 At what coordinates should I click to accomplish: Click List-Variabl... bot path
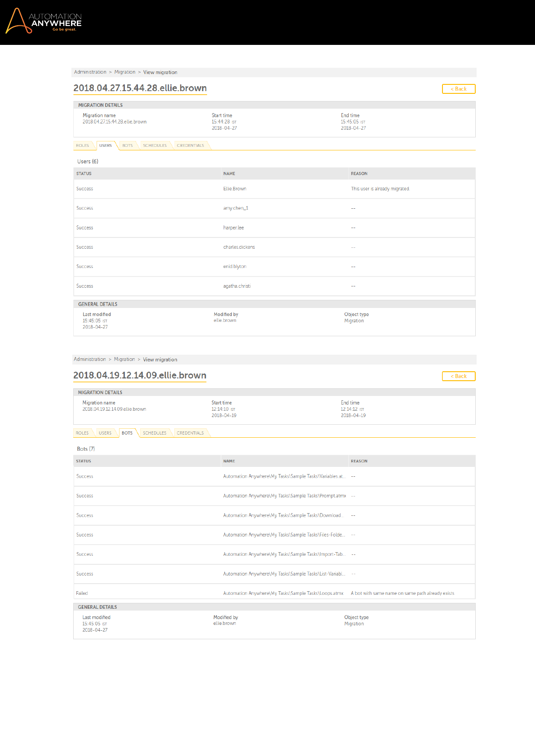click(x=284, y=574)
